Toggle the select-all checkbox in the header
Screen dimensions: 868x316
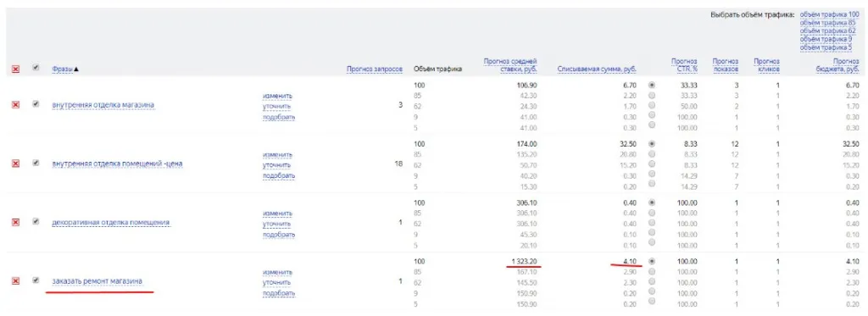pyautogui.click(x=36, y=68)
